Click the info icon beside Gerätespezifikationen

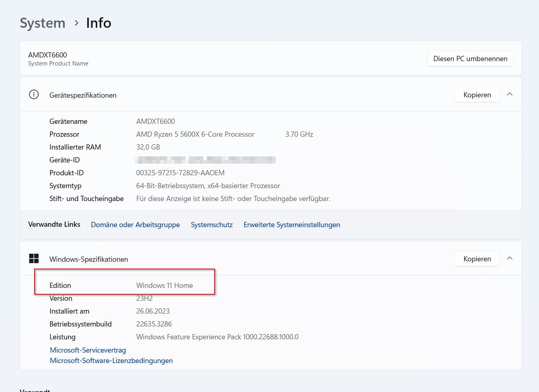(34, 95)
